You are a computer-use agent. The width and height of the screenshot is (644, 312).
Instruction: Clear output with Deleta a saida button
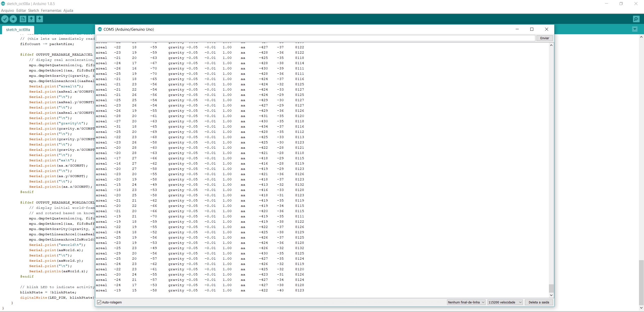[538, 302]
